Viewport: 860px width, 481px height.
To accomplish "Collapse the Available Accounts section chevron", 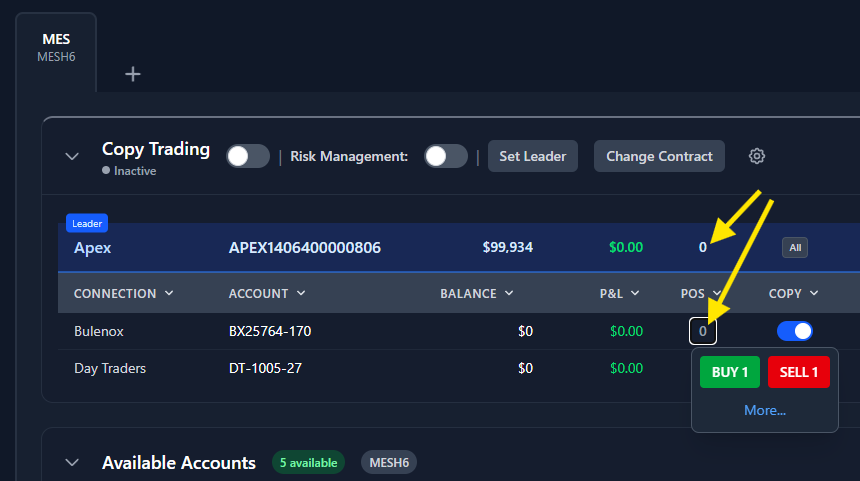I will click(72, 462).
